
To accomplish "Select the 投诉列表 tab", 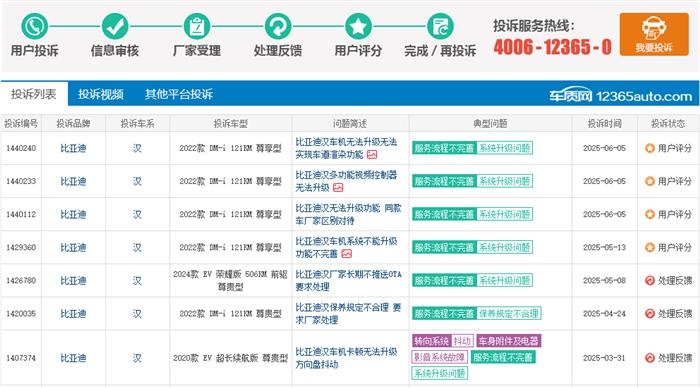I will tap(34, 94).
